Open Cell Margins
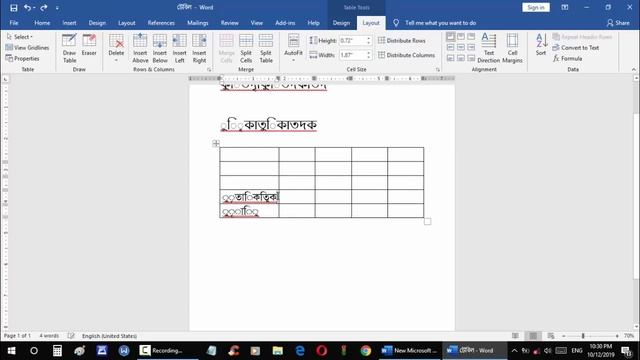The image size is (640, 360). click(x=512, y=48)
